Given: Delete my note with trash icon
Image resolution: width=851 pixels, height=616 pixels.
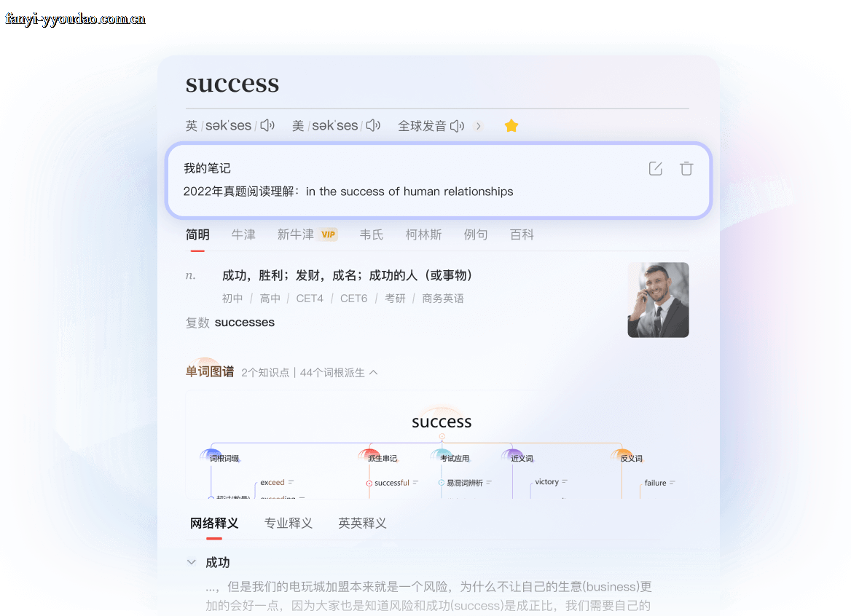Looking at the screenshot, I should click(x=686, y=169).
